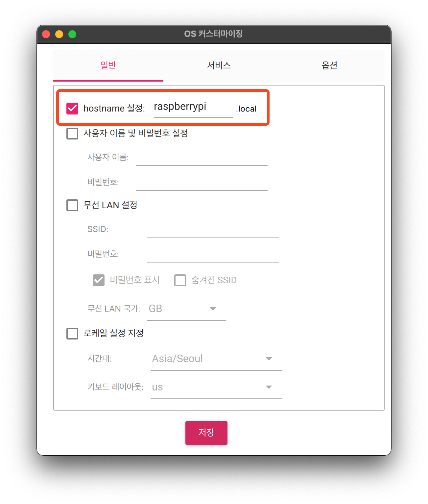Tick the 무선 LAN 설정 checkbox
Screen dimensions: 428x504
[72, 205]
